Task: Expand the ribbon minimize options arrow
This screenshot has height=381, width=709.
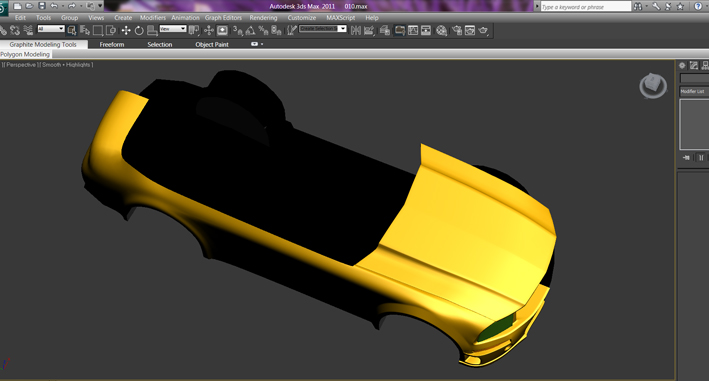Action: click(262, 44)
